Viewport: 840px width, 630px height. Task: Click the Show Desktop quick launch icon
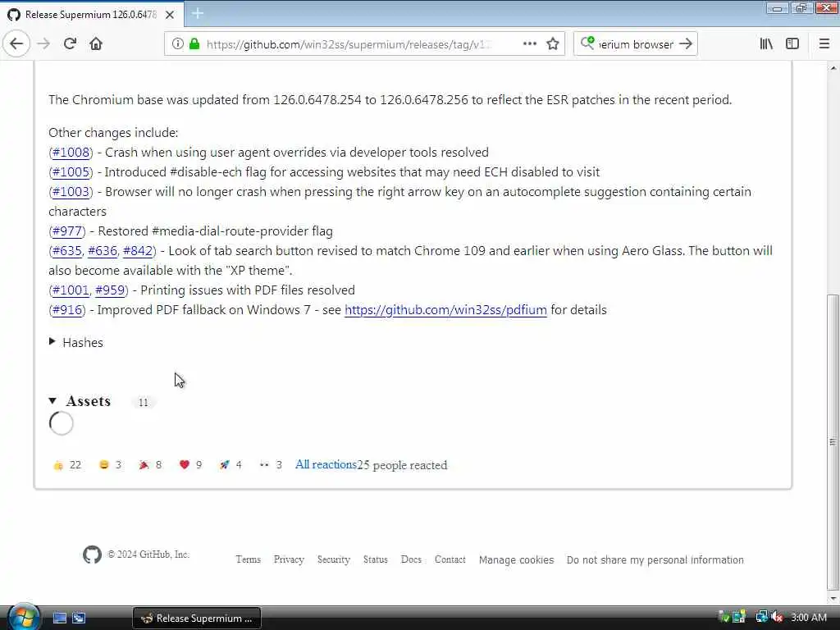coord(59,619)
